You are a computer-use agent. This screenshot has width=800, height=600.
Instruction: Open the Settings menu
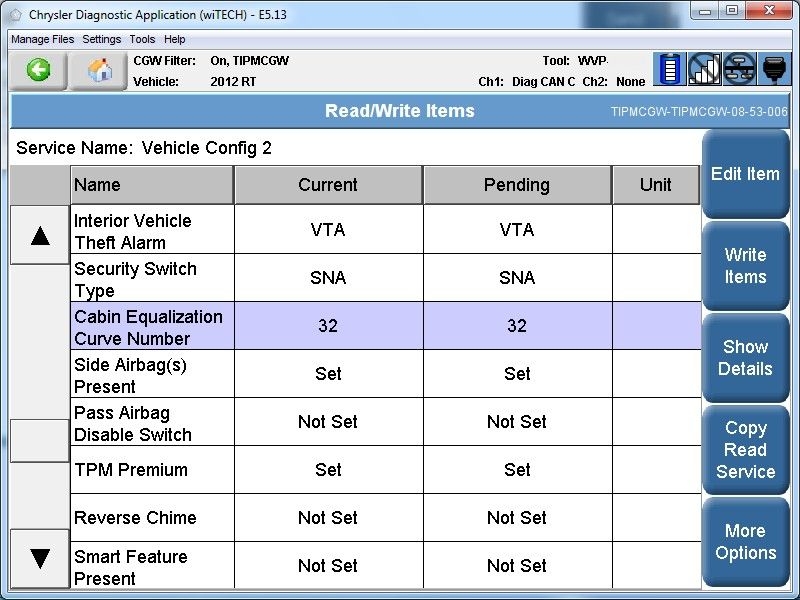pyautogui.click(x=101, y=39)
